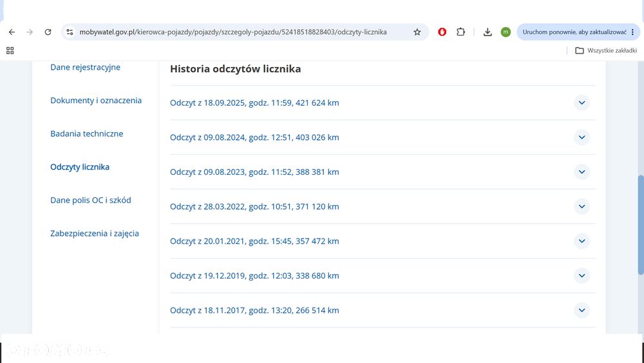The height and width of the screenshot is (363, 644).
Task: Bookmark page with the star icon
Action: tap(417, 32)
